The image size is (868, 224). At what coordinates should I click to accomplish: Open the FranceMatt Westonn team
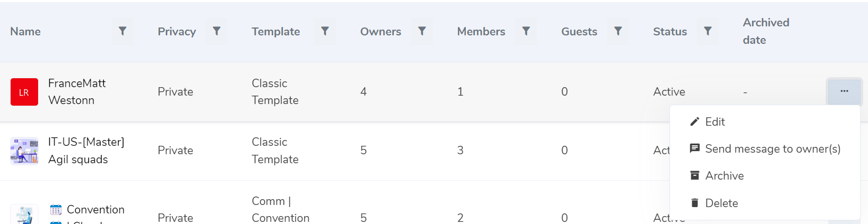coord(77,91)
